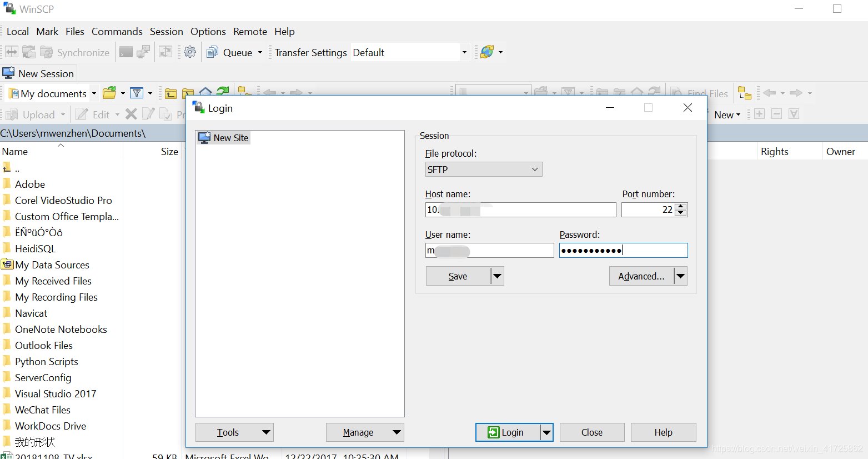Expand the globe icon dropdown arrow
The height and width of the screenshot is (459, 868).
coord(500,52)
